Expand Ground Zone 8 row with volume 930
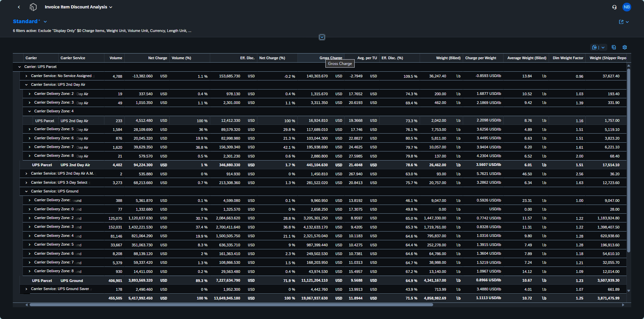 click(x=30, y=271)
